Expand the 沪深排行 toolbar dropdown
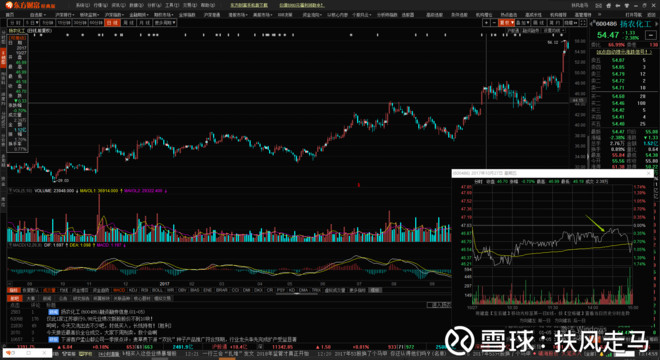This screenshot has height=360, width=660. click(x=64, y=15)
